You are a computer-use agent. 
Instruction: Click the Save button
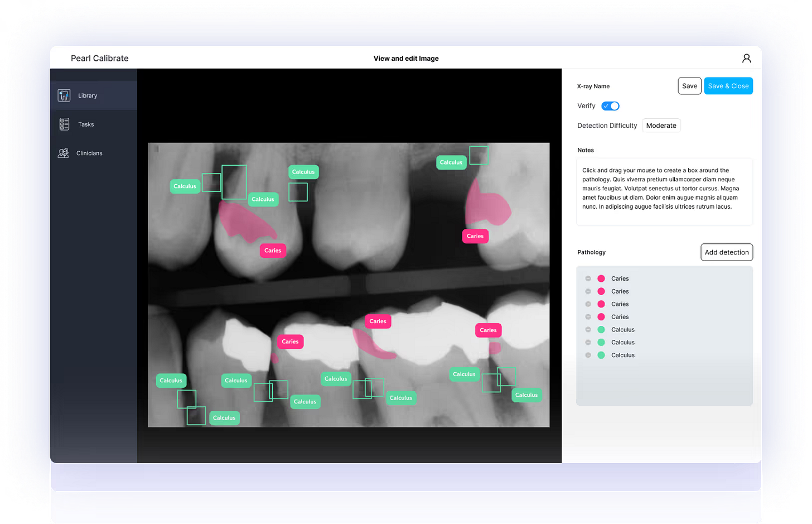(689, 86)
